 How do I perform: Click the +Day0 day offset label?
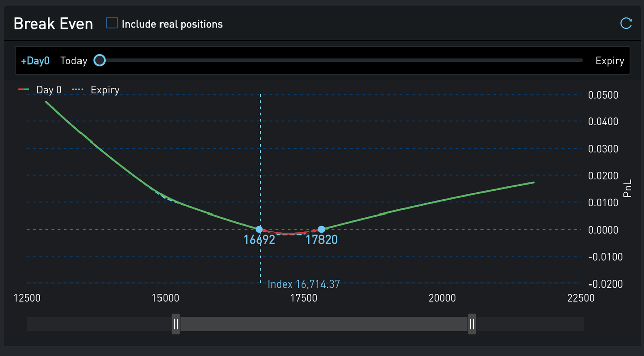coord(35,61)
